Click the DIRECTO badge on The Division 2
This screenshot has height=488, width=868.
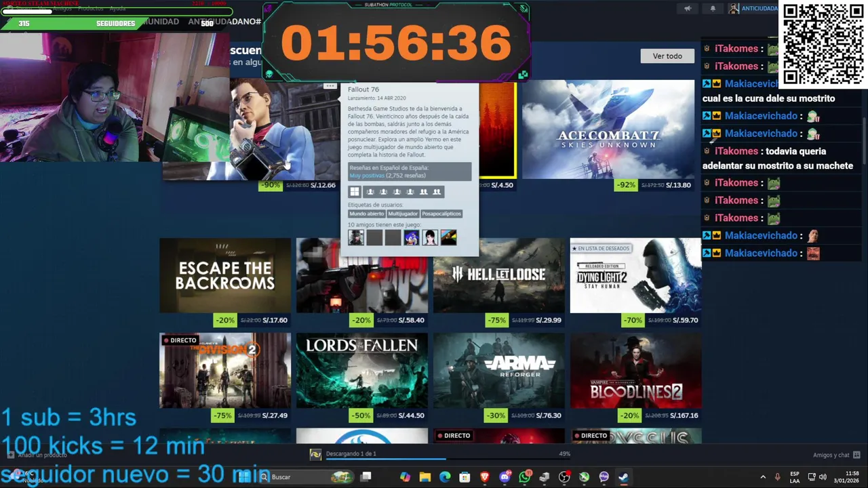pyautogui.click(x=180, y=340)
